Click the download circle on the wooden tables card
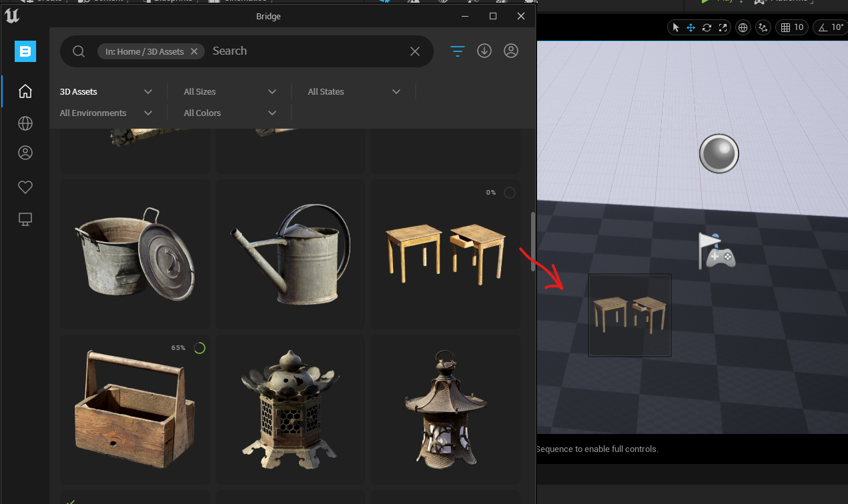 pyautogui.click(x=510, y=193)
